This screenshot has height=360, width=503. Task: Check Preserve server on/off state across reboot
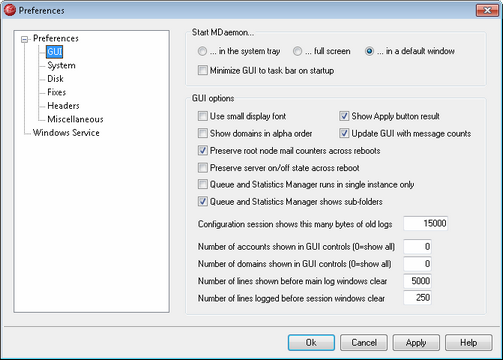click(x=202, y=167)
